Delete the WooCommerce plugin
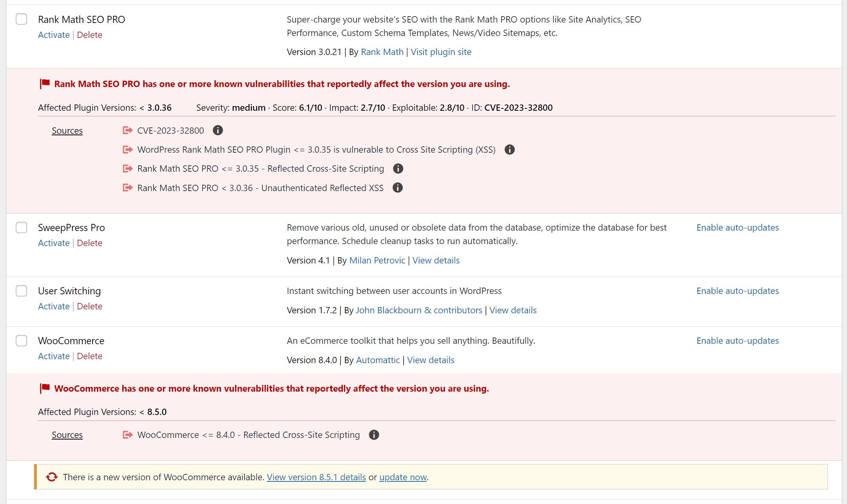Screen dimensions: 847x504 pos(89,356)
